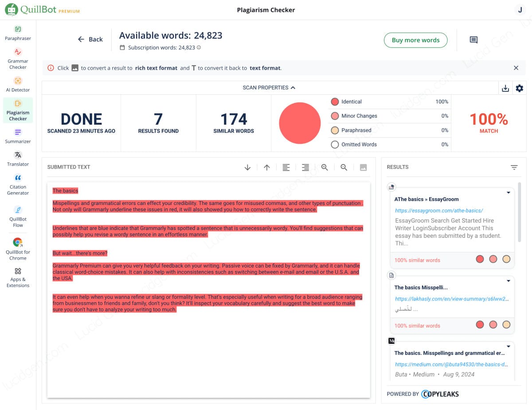Click the download report icon
The image size is (532, 410).
coord(505,88)
